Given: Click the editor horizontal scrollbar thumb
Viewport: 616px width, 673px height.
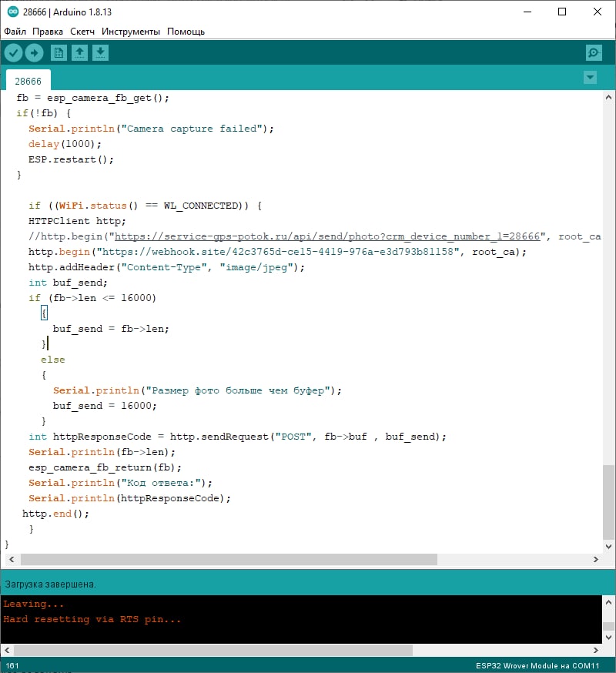Looking at the screenshot, I should point(229,559).
